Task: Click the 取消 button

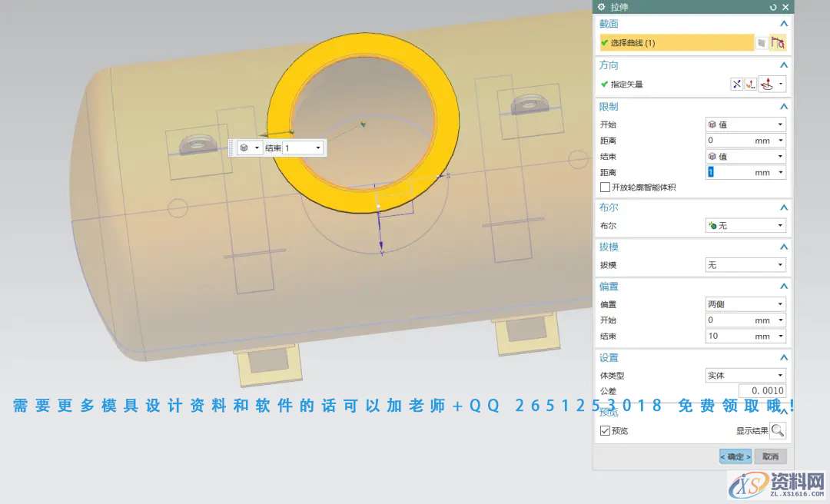Action: [x=770, y=456]
